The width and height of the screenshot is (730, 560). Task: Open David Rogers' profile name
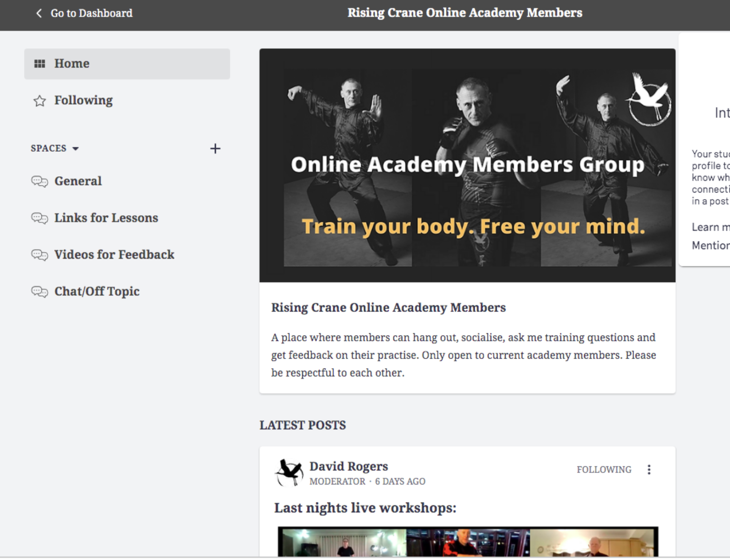348,466
